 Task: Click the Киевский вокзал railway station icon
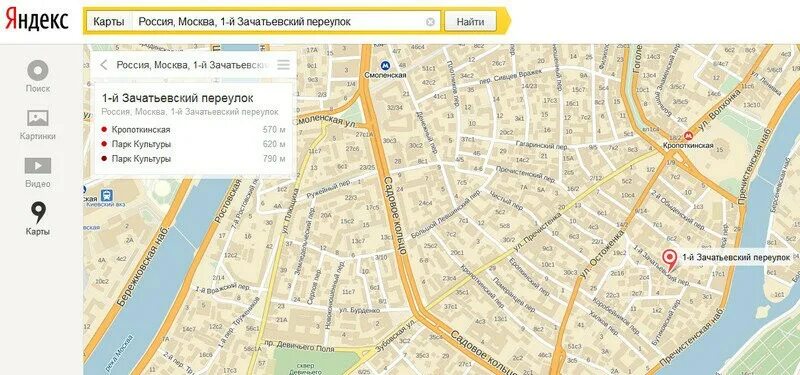tap(108, 195)
